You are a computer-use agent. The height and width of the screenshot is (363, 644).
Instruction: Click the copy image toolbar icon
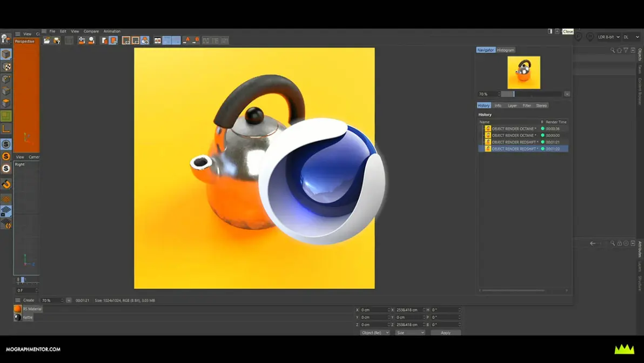point(104,40)
